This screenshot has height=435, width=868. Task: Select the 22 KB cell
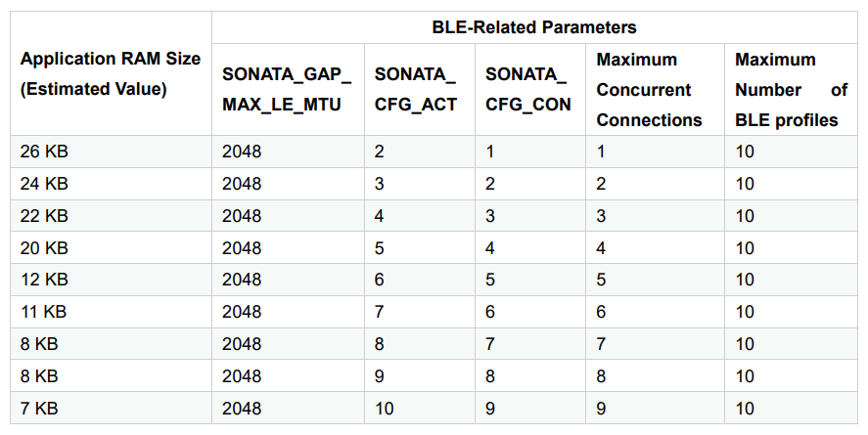(x=111, y=216)
